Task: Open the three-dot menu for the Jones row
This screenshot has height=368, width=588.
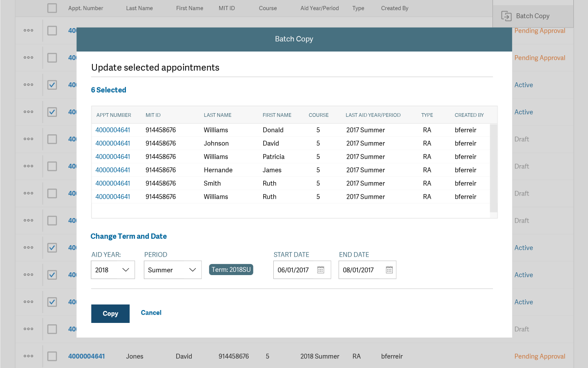Action: pyautogui.click(x=28, y=356)
